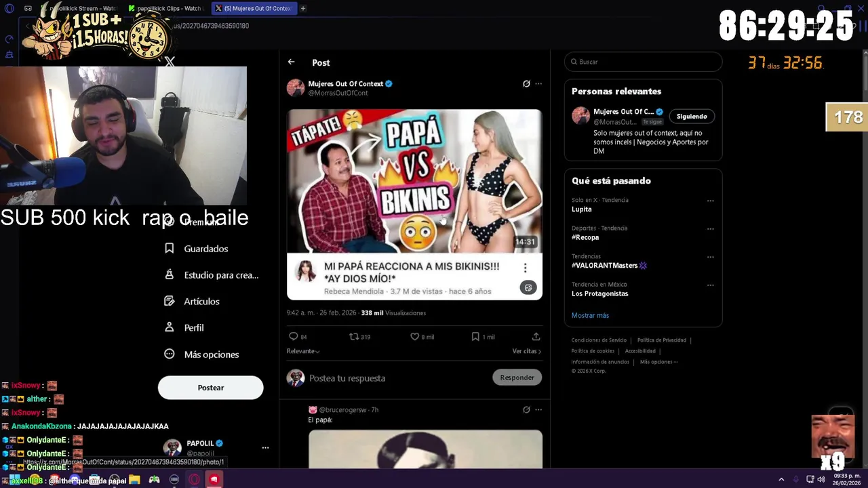The image size is (868, 488).
Task: Open the Accesibilidad footer link
Action: point(640,351)
